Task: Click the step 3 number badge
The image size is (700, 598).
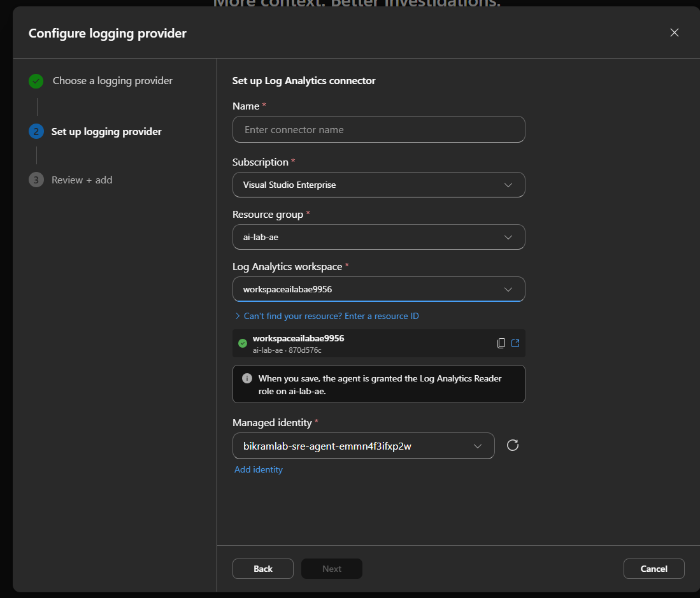Action: point(36,180)
